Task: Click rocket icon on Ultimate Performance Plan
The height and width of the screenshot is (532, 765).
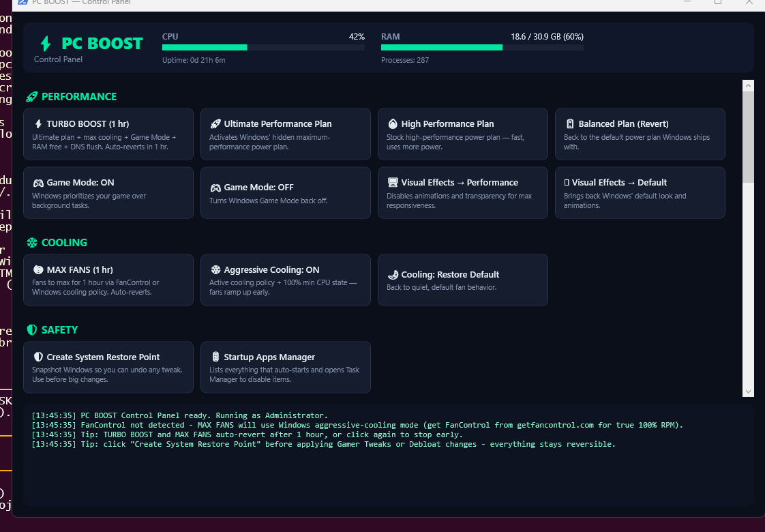Action: point(215,124)
